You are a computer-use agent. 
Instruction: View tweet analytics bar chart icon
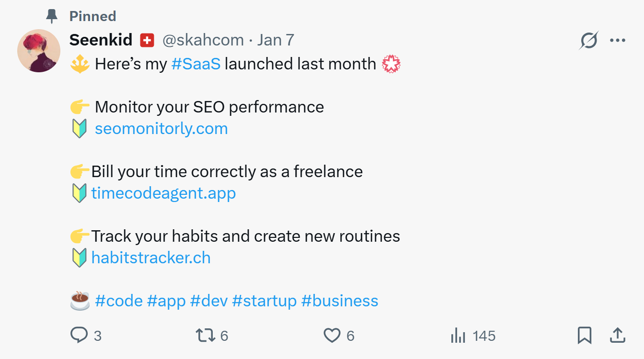[x=458, y=336]
